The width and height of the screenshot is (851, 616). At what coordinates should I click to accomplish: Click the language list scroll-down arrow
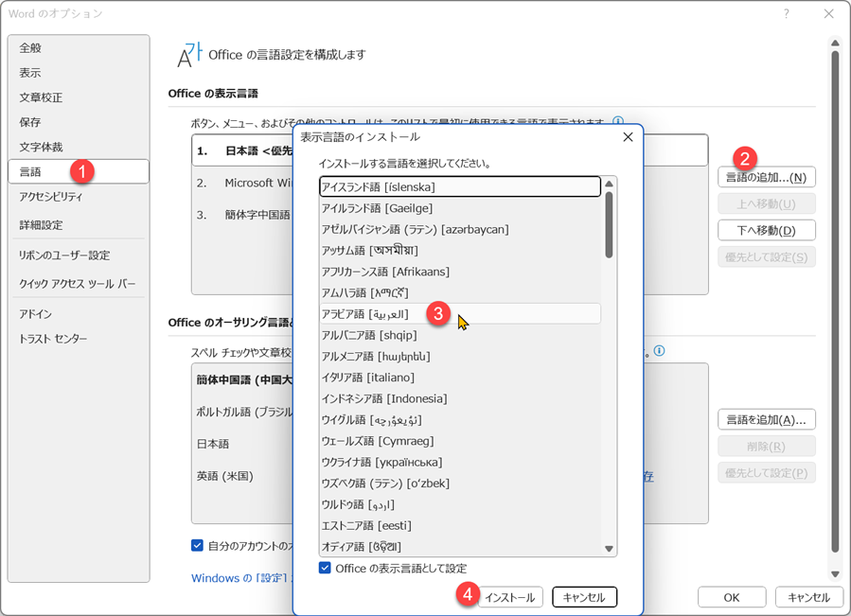coord(609,549)
